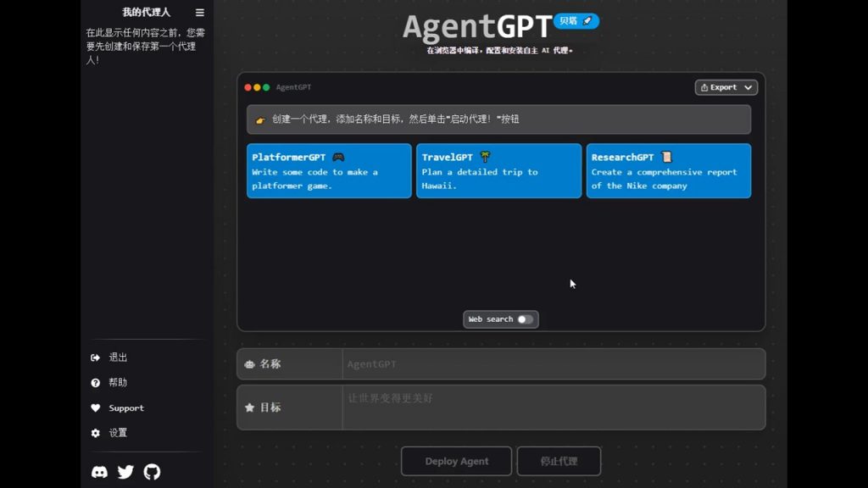This screenshot has width=868, height=488.
Task: Click the yellow window dot
Action: (x=257, y=87)
